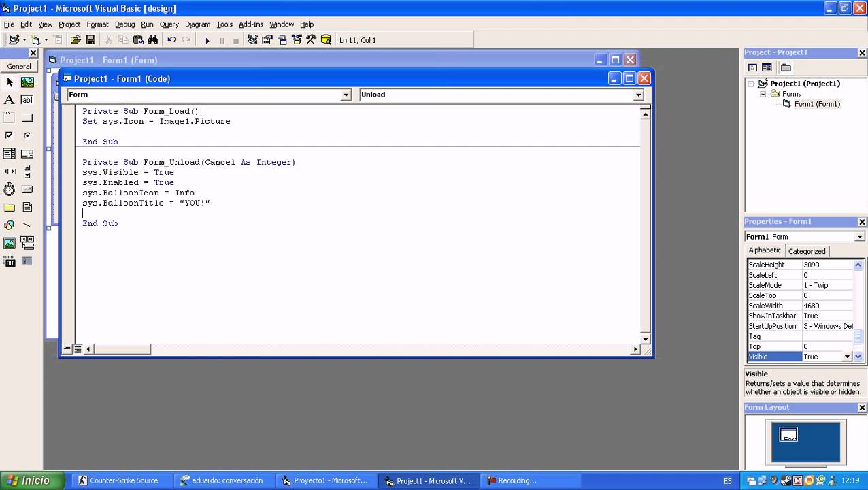Open the Form object dropdown in code window
This screenshot has width=868, height=490.
[x=346, y=95]
